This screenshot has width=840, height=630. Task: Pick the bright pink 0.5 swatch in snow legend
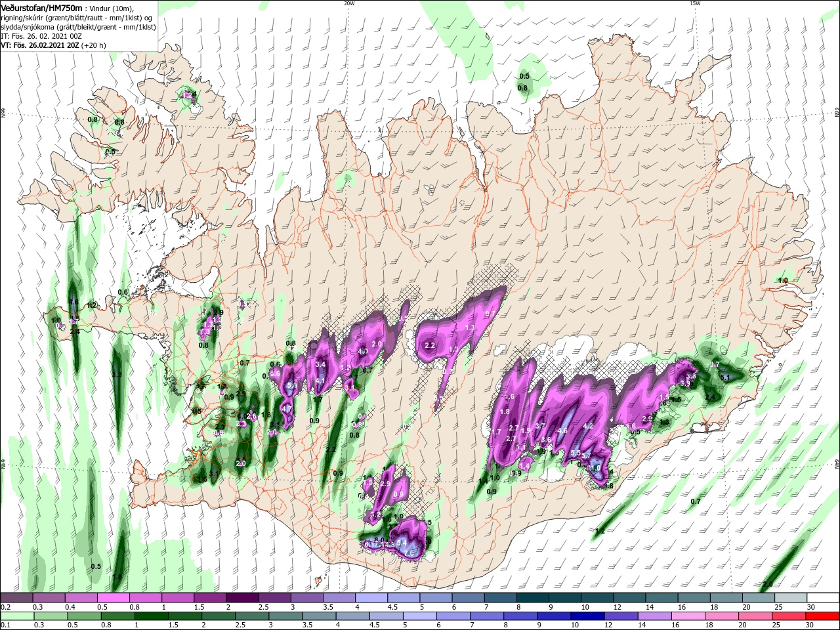[x=113, y=598]
